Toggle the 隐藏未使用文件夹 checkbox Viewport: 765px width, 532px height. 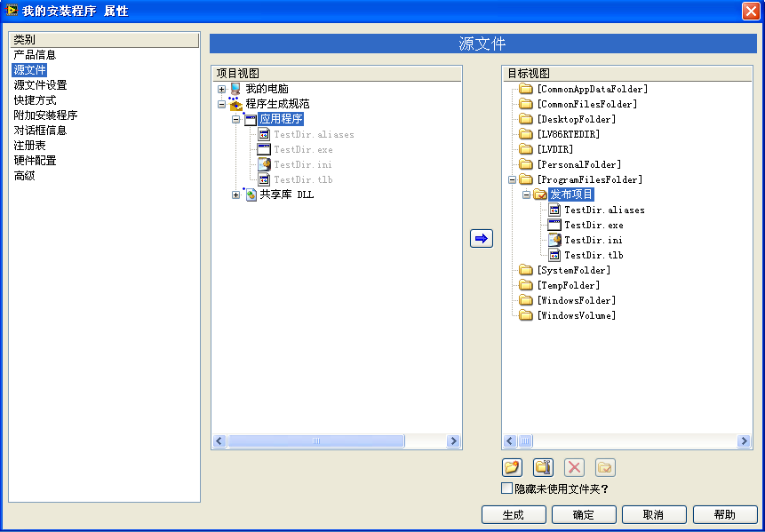[x=507, y=488]
